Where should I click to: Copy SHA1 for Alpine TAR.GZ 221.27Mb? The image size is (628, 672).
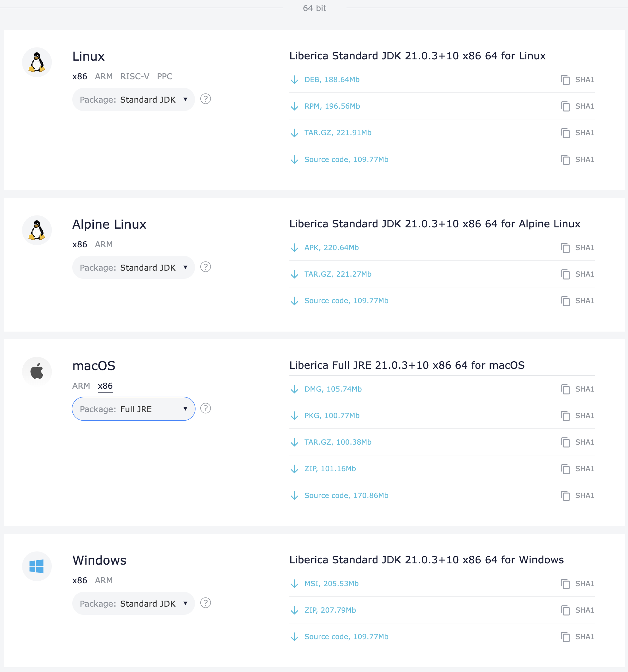[x=577, y=274]
